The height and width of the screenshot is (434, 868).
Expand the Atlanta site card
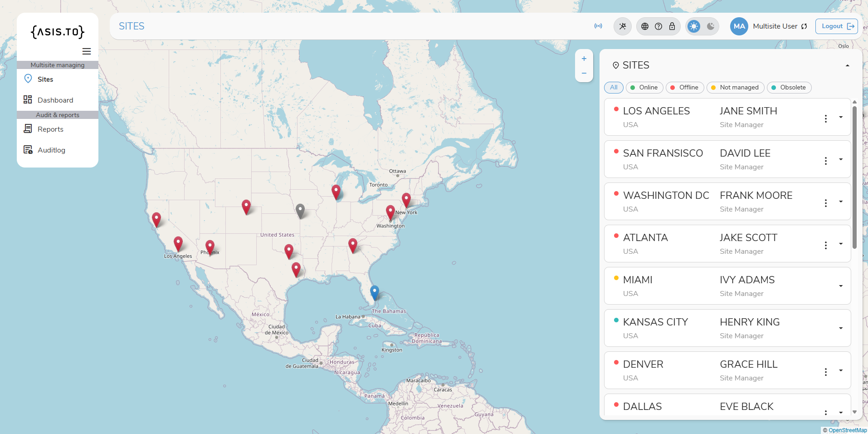coord(841,244)
